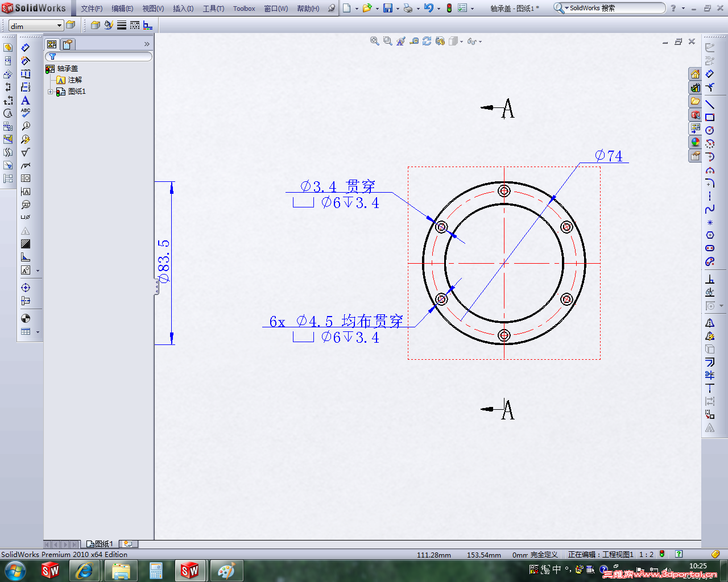Click the Zoom to Fit icon
Screen dimensions: 728x582
point(374,41)
